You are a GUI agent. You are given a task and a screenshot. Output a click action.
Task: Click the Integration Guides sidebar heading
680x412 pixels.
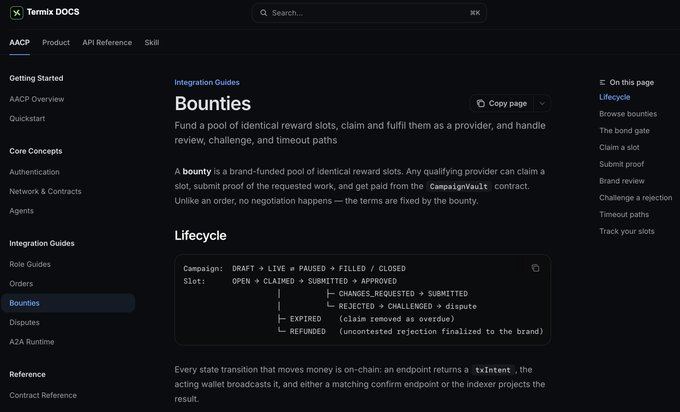click(x=42, y=244)
